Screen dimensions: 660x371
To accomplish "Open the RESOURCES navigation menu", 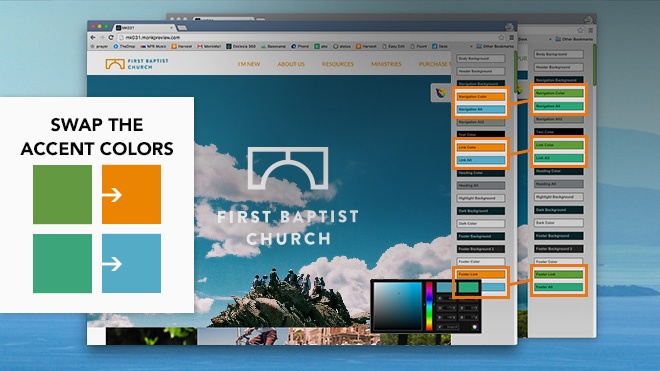I will [x=338, y=64].
